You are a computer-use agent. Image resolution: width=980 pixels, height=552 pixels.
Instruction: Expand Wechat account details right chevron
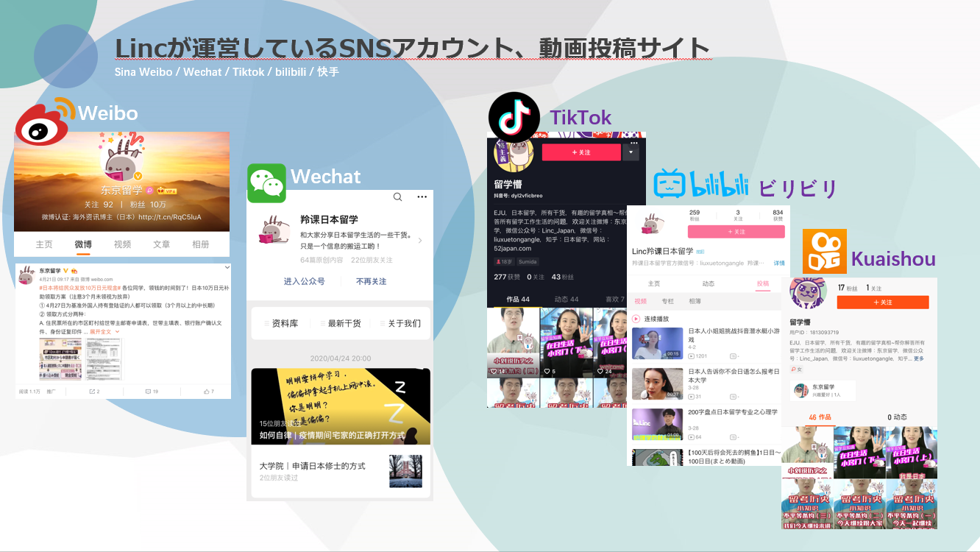point(420,241)
